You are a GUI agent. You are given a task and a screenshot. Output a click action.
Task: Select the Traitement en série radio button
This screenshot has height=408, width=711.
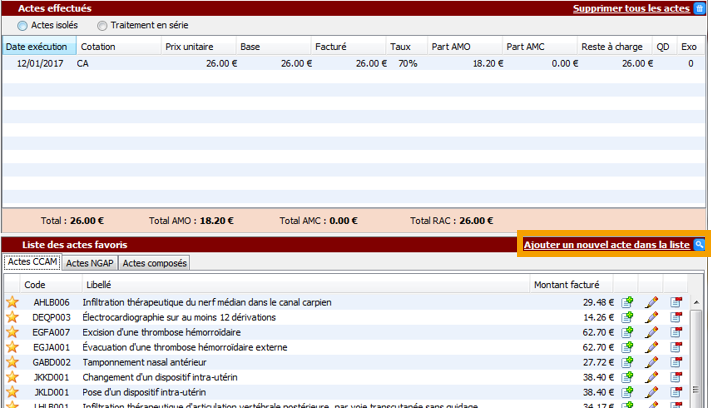coord(102,25)
